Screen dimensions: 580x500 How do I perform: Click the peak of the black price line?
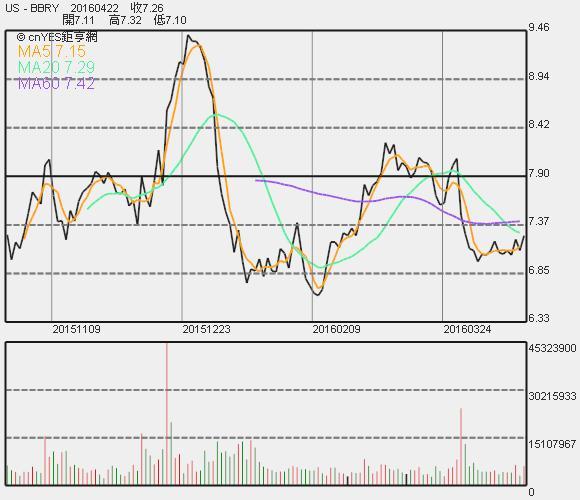coord(188,36)
